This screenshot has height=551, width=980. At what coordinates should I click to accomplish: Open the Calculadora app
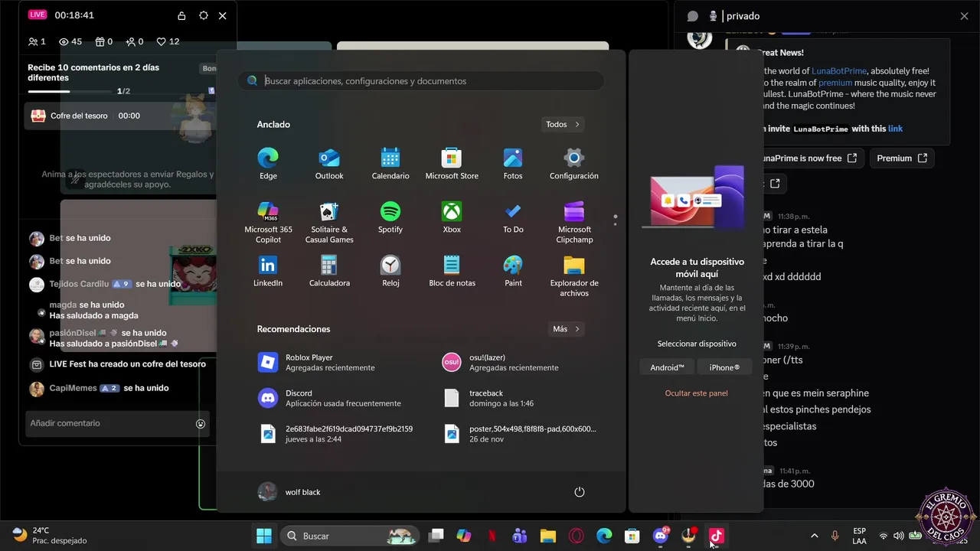click(329, 271)
